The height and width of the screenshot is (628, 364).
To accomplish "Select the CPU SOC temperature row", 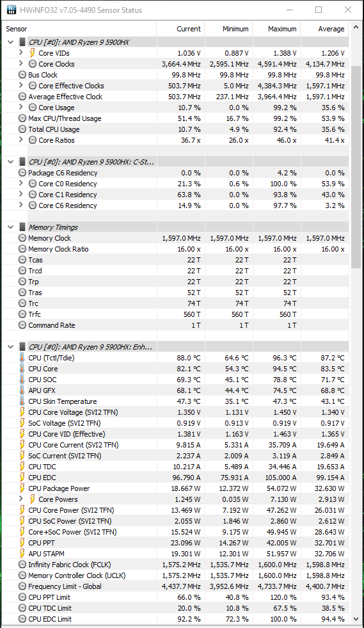I will point(176,379).
